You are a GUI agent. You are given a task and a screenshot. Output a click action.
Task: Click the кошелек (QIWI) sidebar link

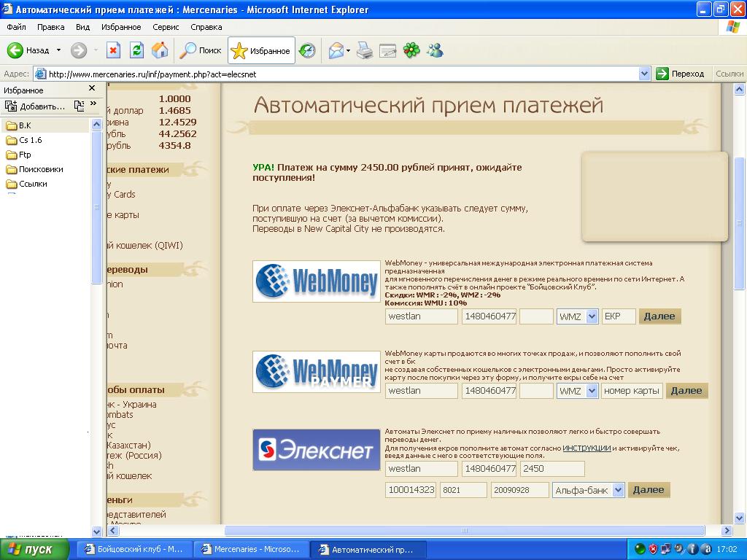coord(145,245)
